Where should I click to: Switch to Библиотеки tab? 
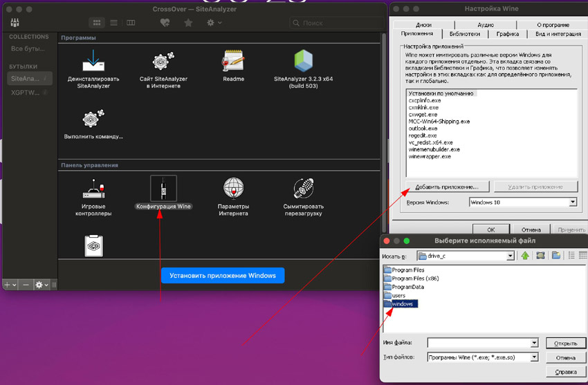pos(465,34)
